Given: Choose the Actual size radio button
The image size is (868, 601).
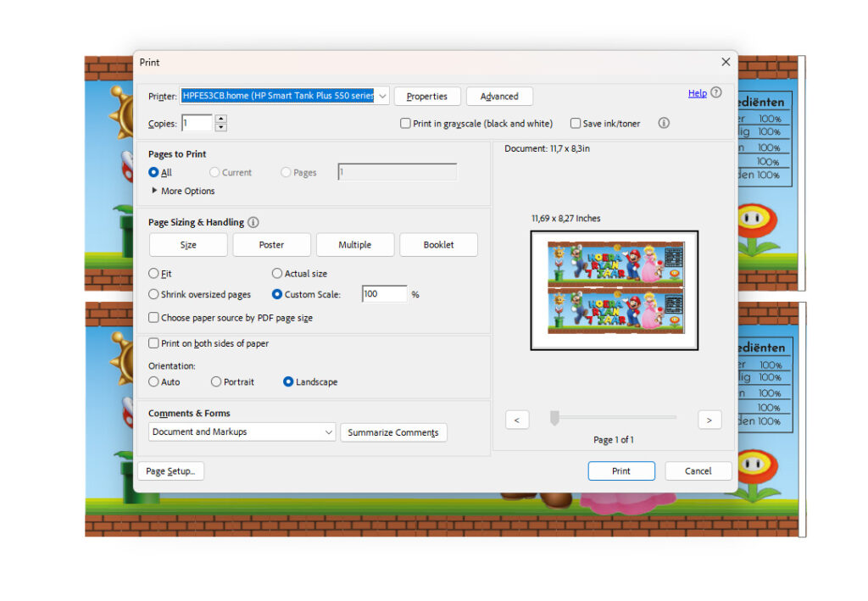Looking at the screenshot, I should [x=277, y=274].
